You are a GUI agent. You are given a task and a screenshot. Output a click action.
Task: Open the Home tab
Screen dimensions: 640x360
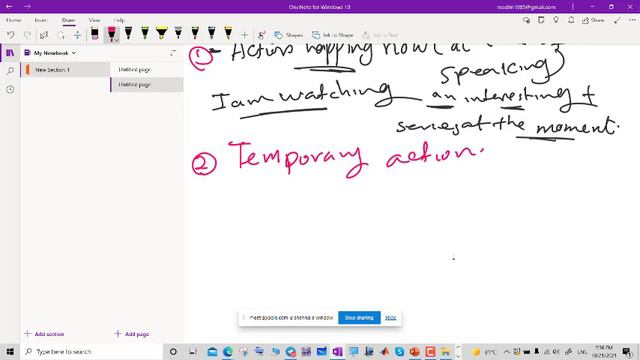pos(13,20)
